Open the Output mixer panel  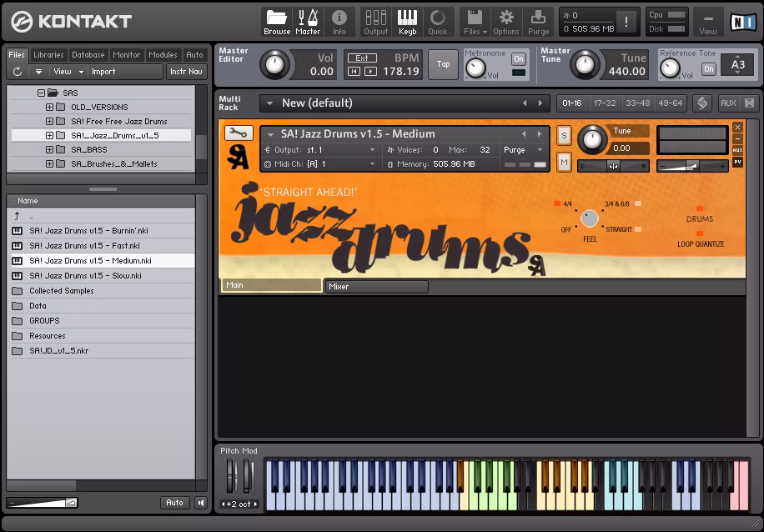click(x=376, y=22)
